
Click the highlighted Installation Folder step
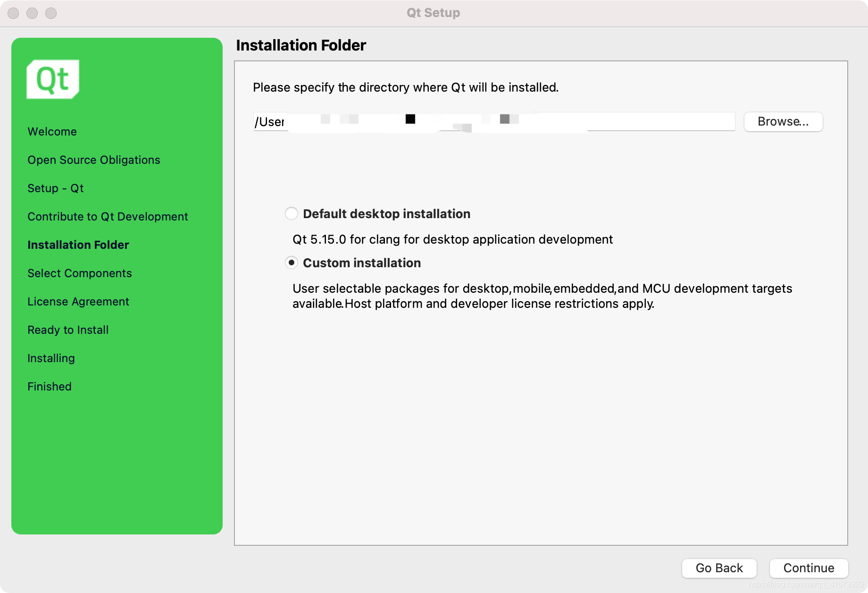tap(78, 245)
